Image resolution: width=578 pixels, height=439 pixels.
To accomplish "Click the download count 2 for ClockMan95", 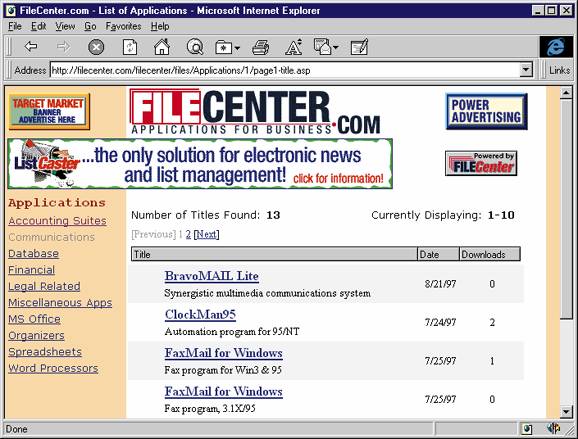I will pos(492,323).
